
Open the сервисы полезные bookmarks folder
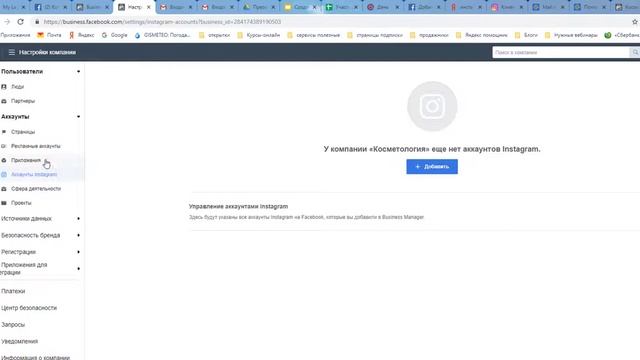[313, 35]
